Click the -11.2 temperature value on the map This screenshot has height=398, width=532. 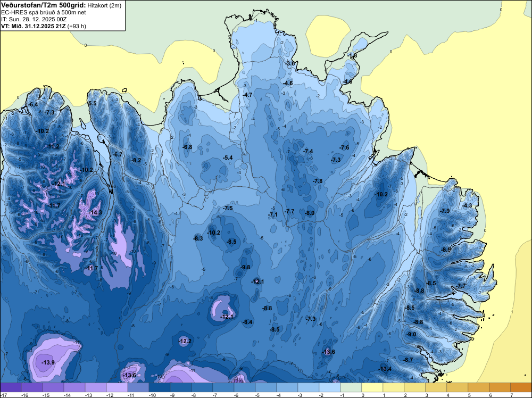(53, 146)
